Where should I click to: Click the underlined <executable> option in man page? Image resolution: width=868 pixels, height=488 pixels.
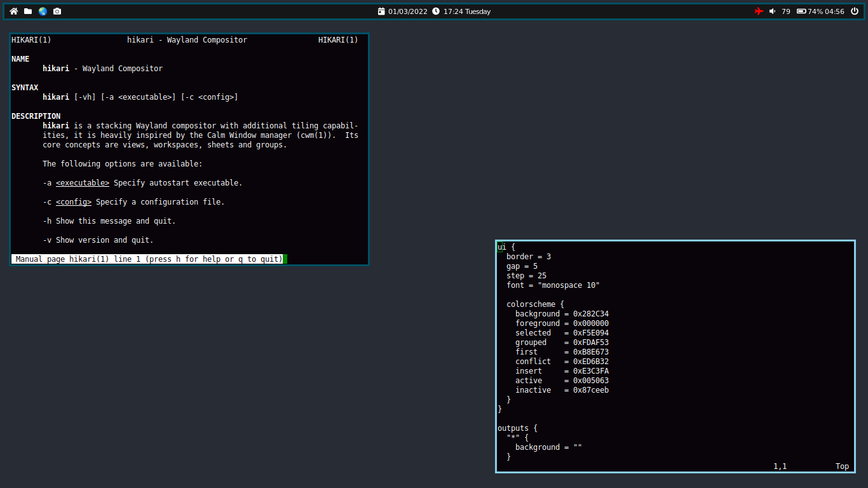tap(83, 183)
